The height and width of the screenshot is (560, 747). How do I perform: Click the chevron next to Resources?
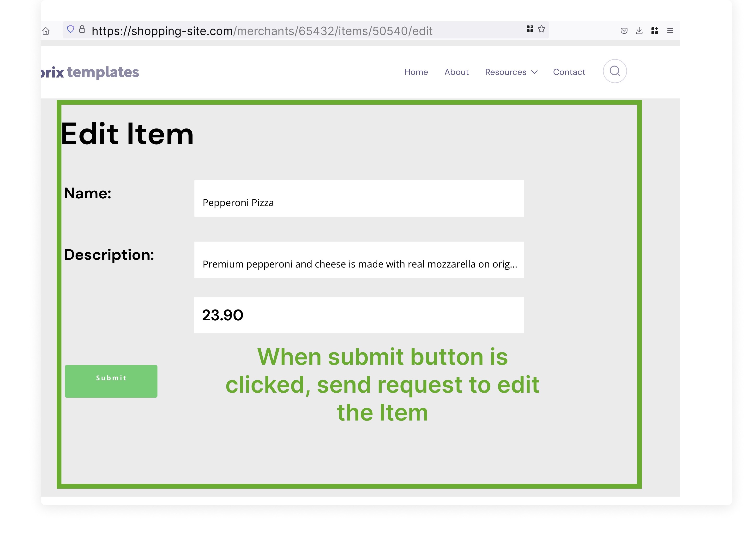coord(534,72)
